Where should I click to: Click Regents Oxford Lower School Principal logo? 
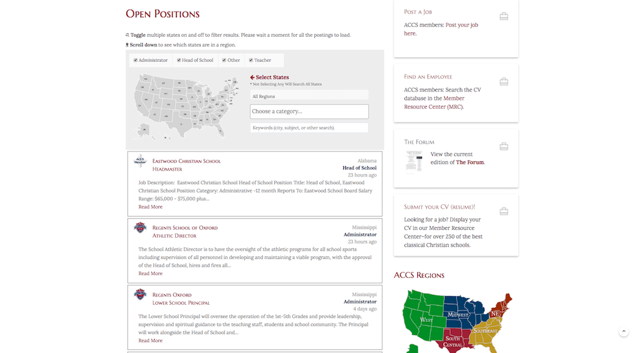[140, 294]
